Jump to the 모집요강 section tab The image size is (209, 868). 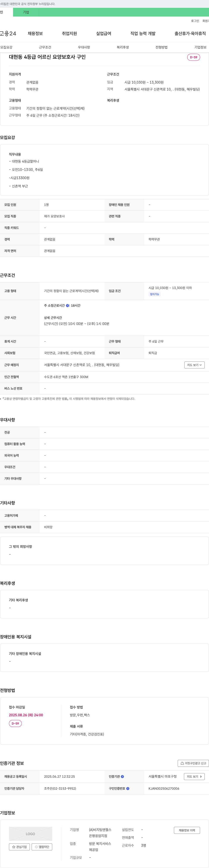(x=6, y=47)
